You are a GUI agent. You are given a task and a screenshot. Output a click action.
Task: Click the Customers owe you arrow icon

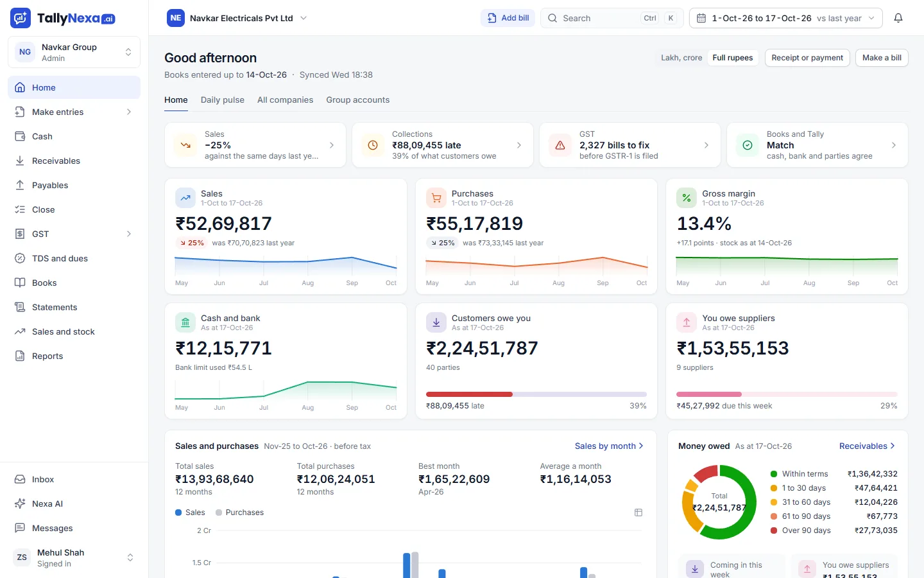[436, 322]
